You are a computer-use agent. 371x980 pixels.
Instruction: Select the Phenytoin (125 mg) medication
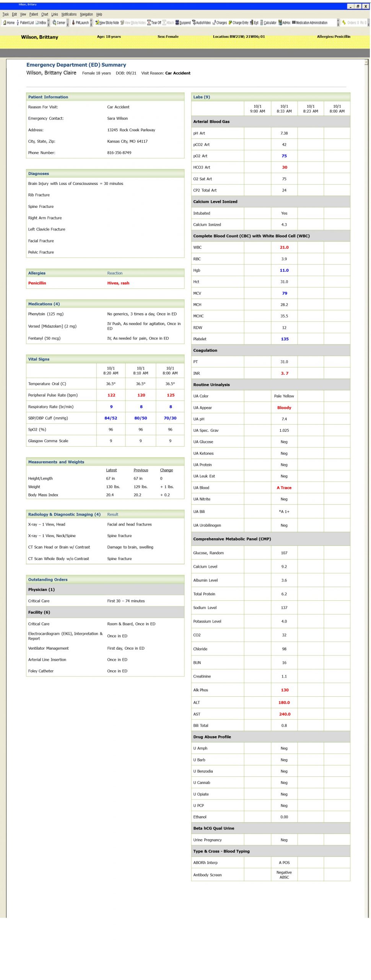(x=105, y=314)
